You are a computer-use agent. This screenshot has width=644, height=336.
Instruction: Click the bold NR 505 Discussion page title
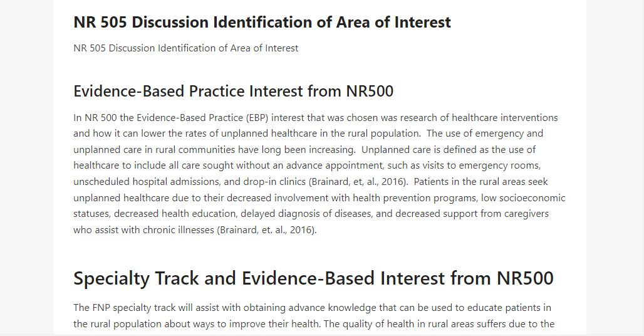262,22
